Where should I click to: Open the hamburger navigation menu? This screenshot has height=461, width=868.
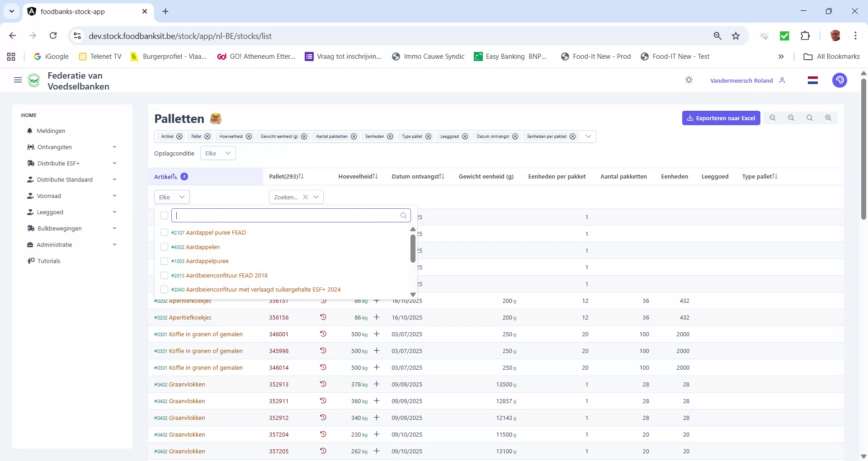pos(18,80)
